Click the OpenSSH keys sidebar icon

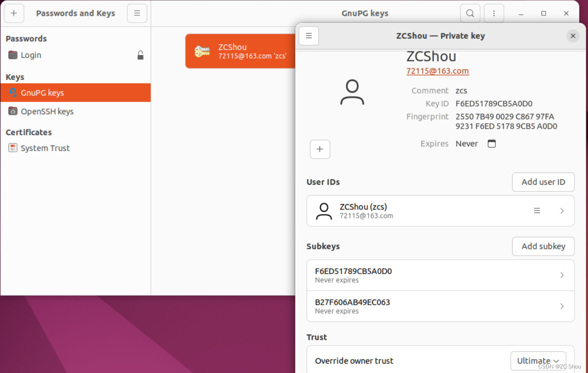[13, 111]
